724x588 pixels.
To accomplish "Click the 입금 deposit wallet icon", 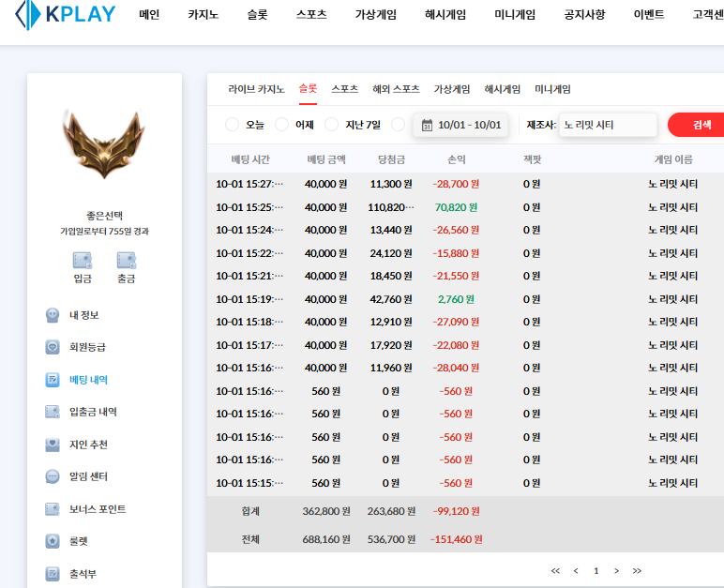I will click(x=82, y=260).
